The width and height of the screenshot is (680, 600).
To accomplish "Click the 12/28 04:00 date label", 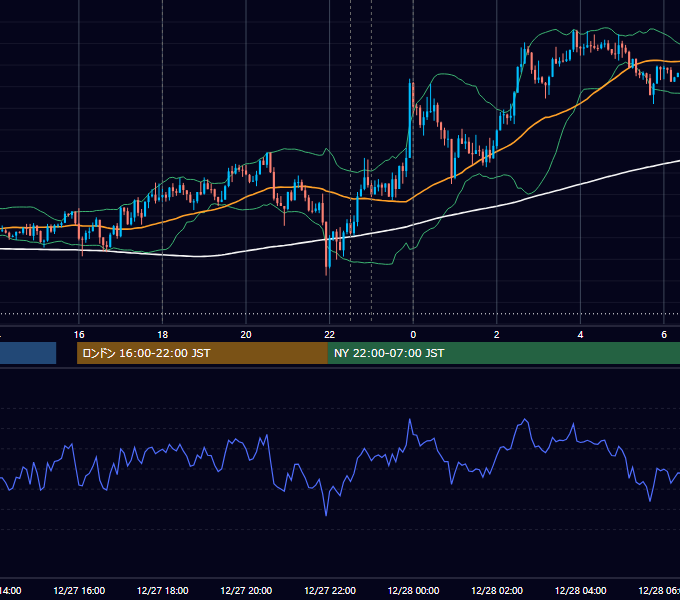I will pos(581,590).
